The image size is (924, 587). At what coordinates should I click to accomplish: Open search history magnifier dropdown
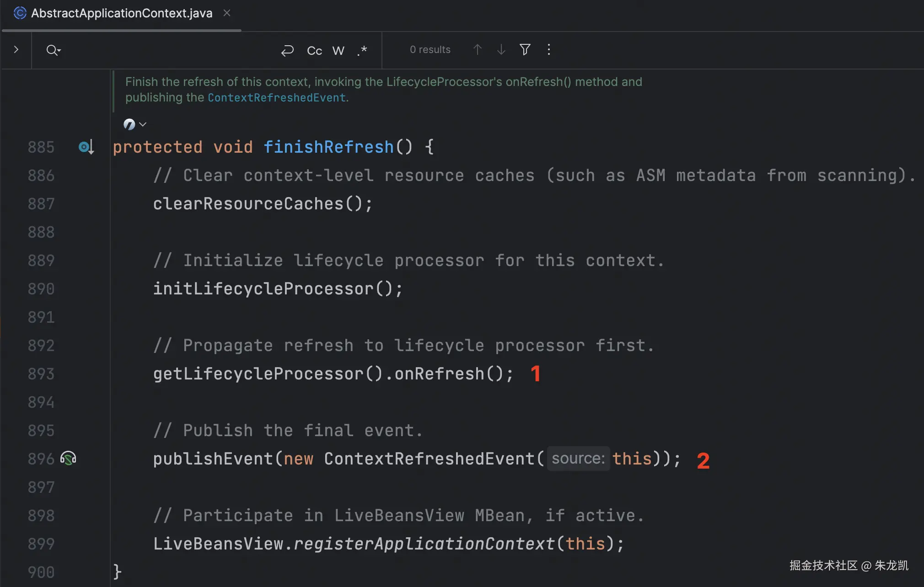53,50
